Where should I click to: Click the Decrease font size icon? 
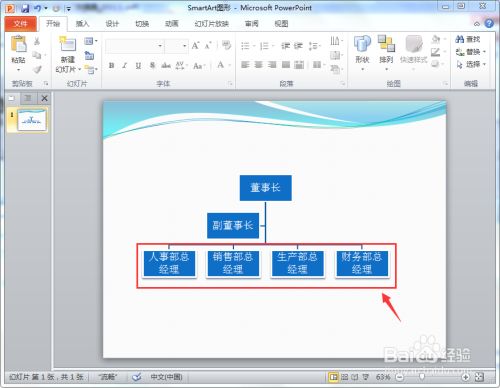208,45
